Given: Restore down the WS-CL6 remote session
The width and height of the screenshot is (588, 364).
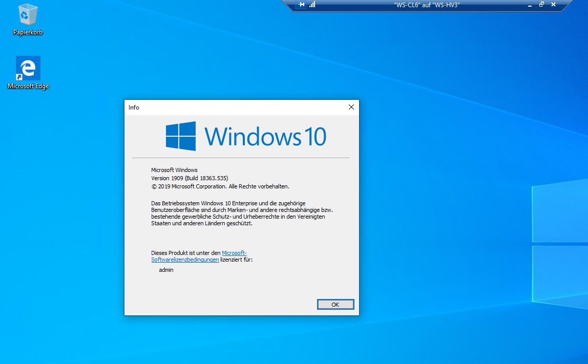Looking at the screenshot, I should click(541, 5).
